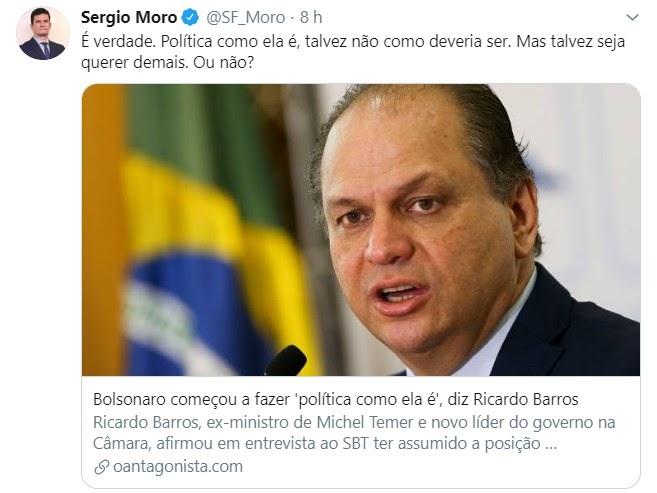657x493 pixels.
Task: Click the tweet's second line querer demais. Ou não?
Action: pyautogui.click(x=168, y=63)
